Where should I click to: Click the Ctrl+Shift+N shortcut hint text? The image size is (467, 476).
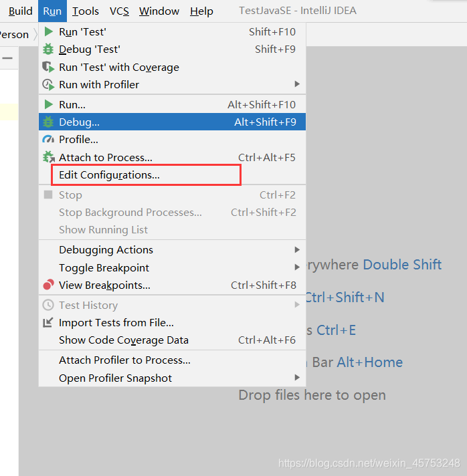pos(345,297)
